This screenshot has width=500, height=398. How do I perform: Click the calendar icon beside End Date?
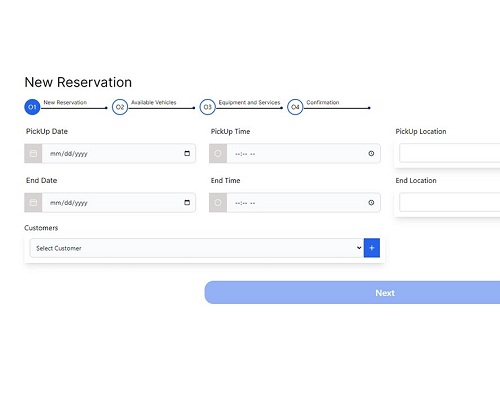click(33, 202)
